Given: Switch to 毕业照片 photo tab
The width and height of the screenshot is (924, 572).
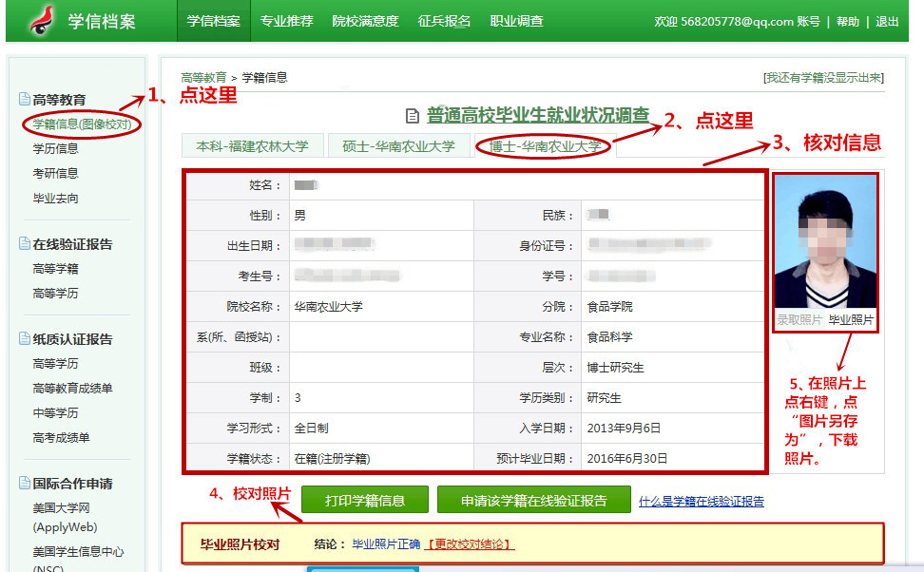Looking at the screenshot, I should point(851,320).
